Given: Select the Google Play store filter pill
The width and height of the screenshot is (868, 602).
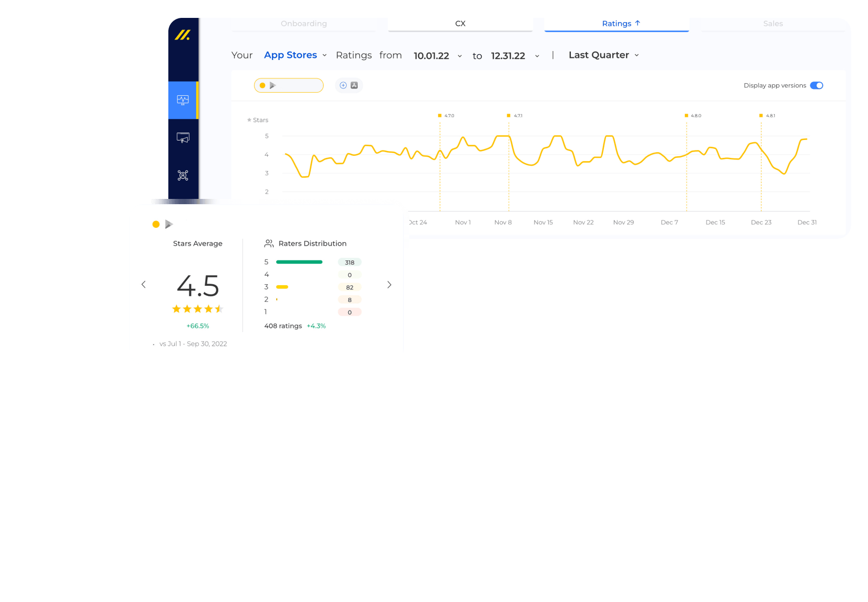Looking at the screenshot, I should click(289, 85).
